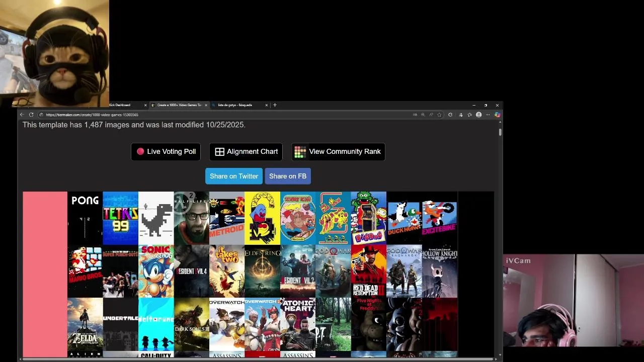The width and height of the screenshot is (644, 362).
Task: Select the first Overwatch Tracer cover
Action: tap(227, 324)
